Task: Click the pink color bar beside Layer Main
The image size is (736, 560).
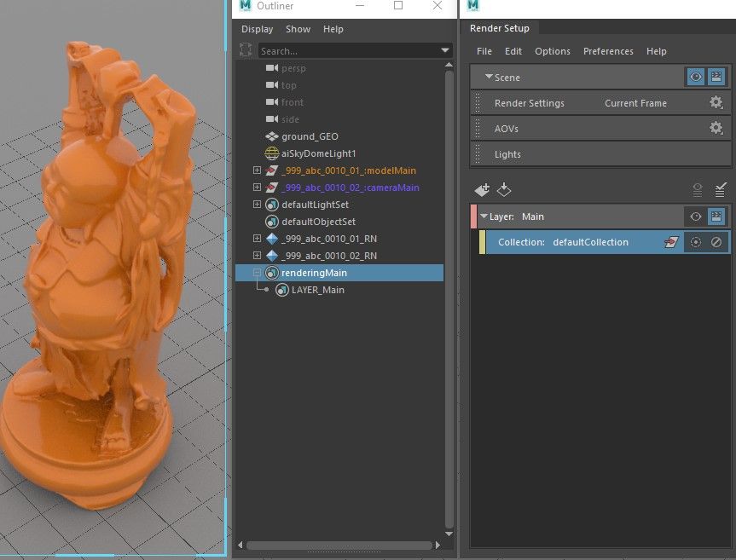Action: [x=474, y=216]
